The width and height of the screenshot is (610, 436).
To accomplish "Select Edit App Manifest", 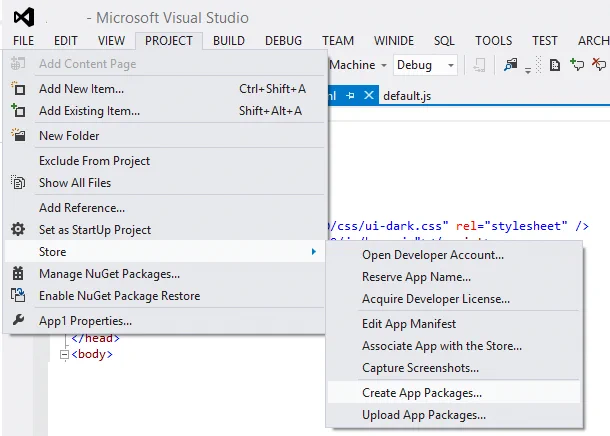I will pyautogui.click(x=454, y=324).
